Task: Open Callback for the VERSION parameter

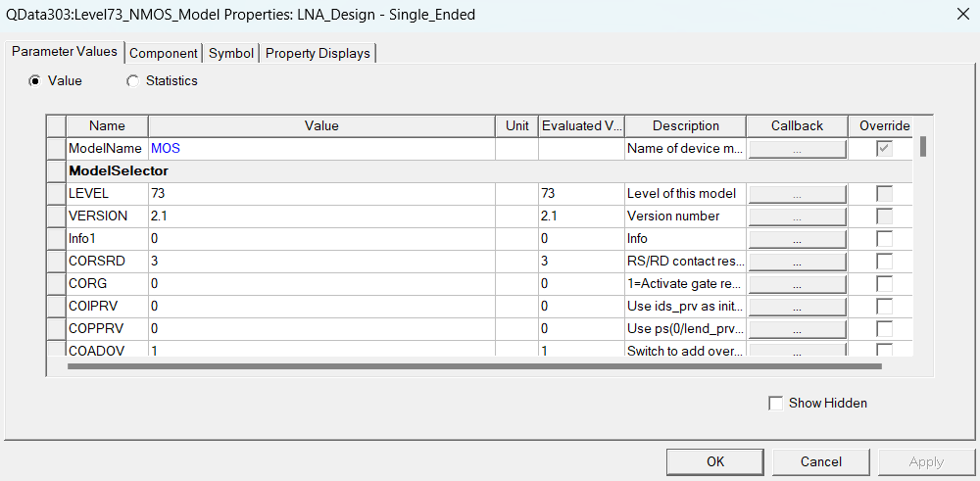Action: pos(797,216)
